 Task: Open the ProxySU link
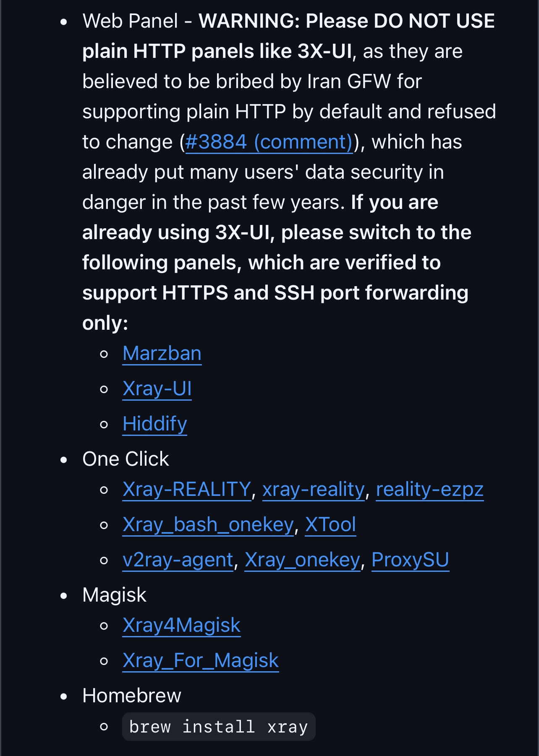pos(411,560)
